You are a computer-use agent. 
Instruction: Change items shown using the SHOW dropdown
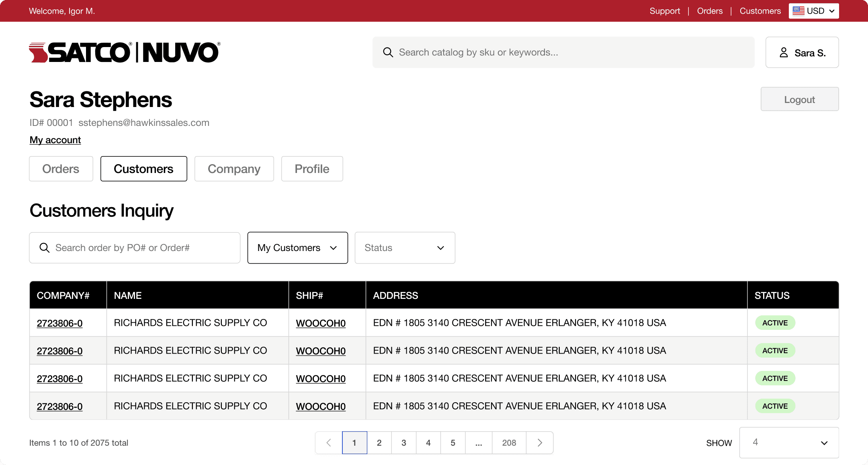[x=788, y=442]
